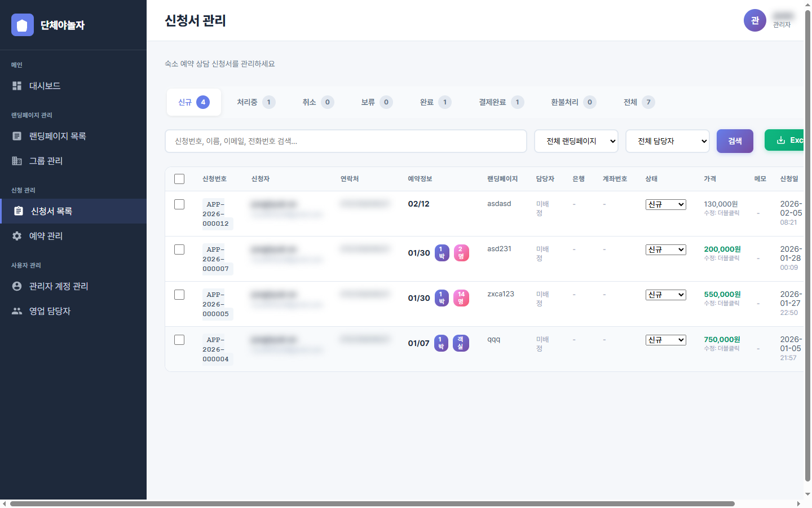The width and height of the screenshot is (812, 508).
Task: Open landing page link zxca123
Action: click(x=501, y=294)
